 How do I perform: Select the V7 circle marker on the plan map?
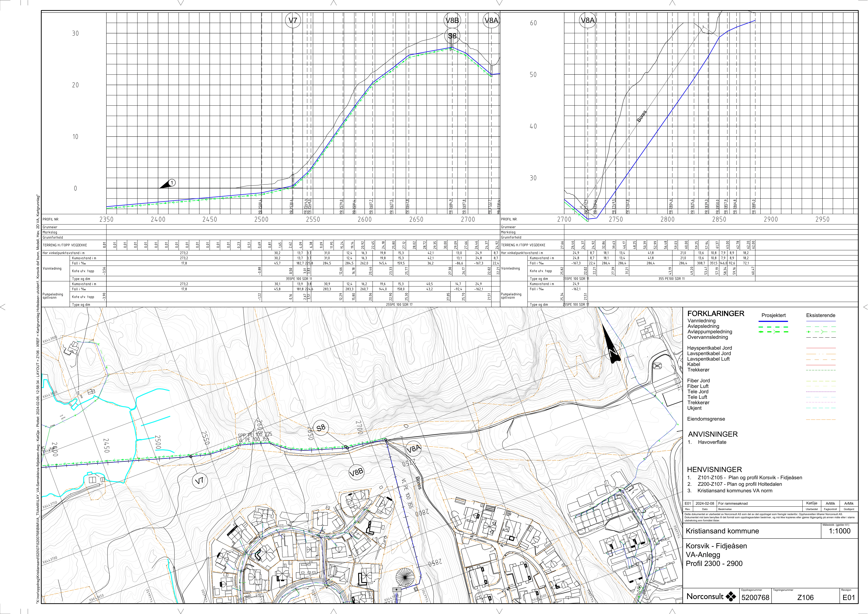coord(199,481)
